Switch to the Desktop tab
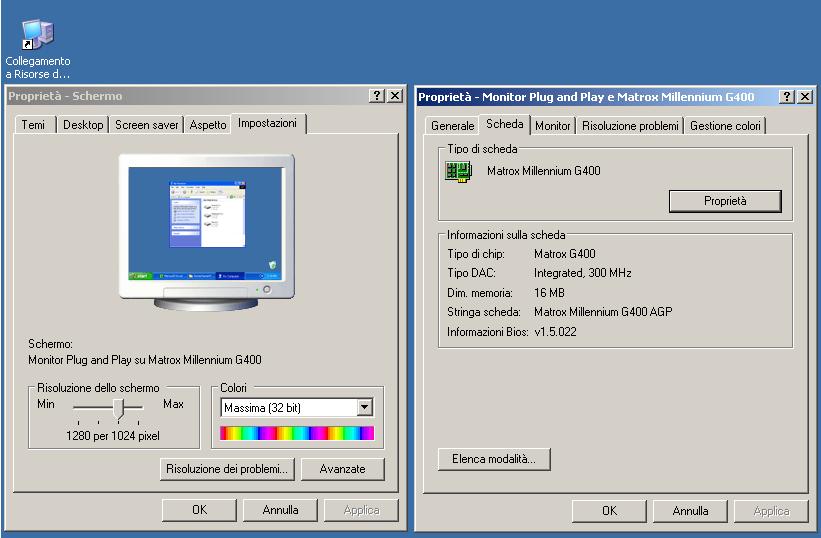The height and width of the screenshot is (538, 821). [x=83, y=125]
